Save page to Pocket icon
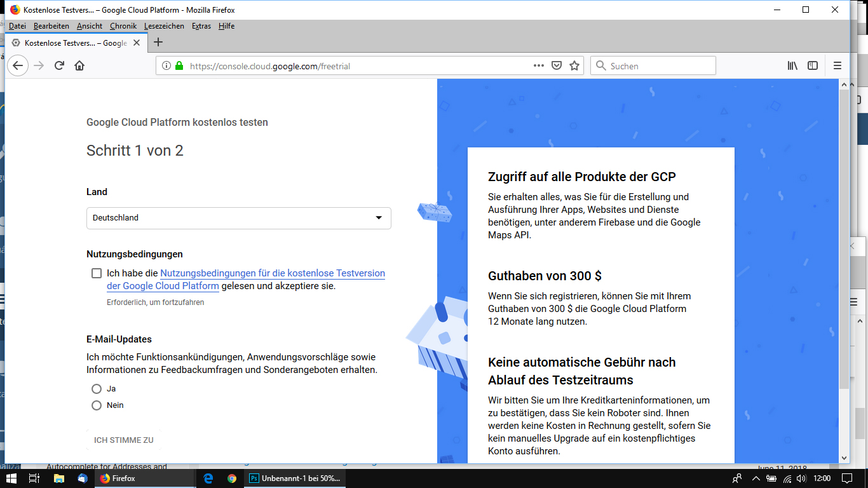The height and width of the screenshot is (488, 868). 557,65
